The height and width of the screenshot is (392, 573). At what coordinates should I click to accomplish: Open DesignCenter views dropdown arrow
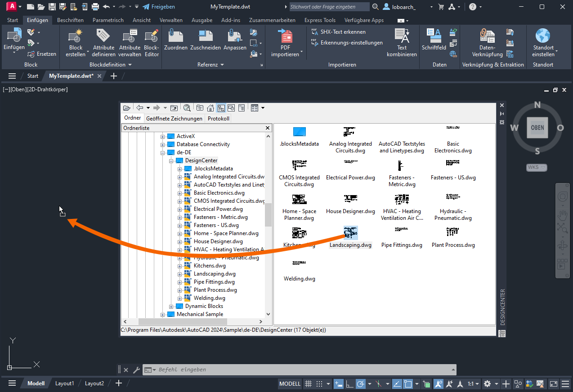pyautogui.click(x=263, y=108)
